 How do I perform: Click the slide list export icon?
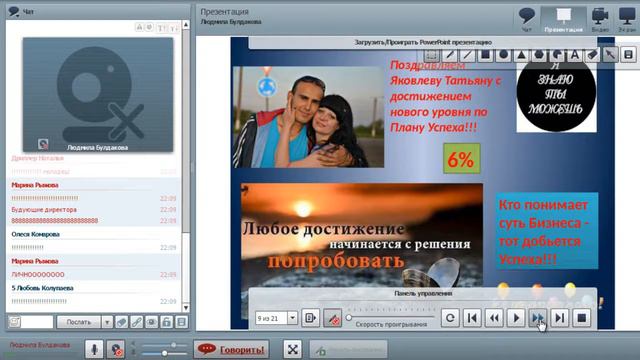(x=310, y=318)
